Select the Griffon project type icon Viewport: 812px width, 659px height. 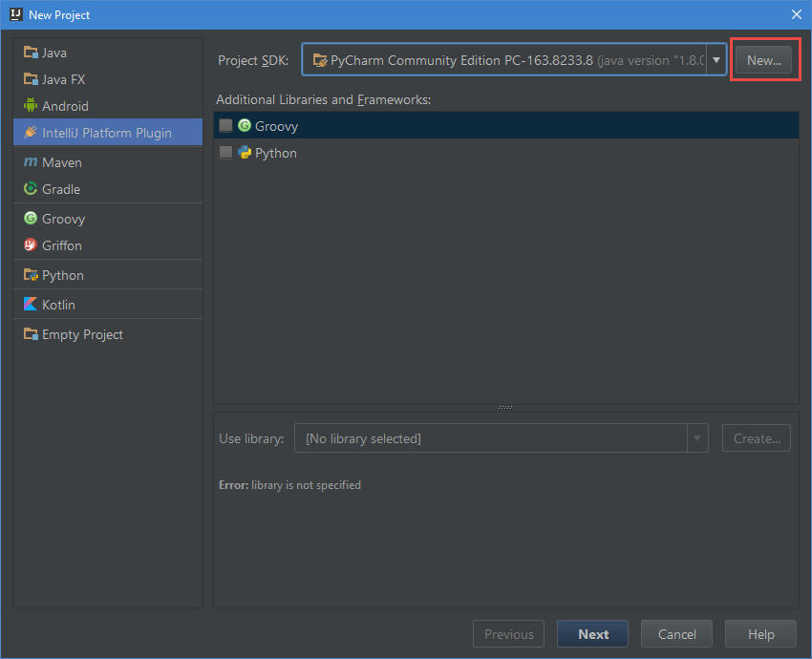tap(31, 245)
